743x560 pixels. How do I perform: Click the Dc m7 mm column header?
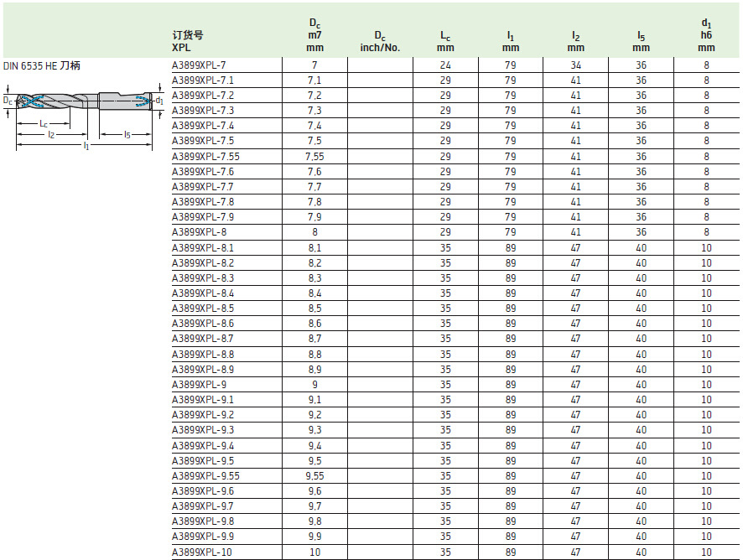pyautogui.click(x=314, y=35)
